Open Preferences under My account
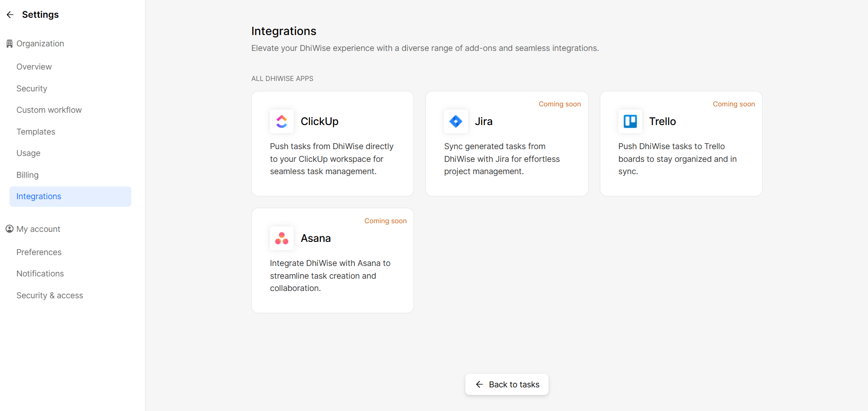Image resolution: width=868 pixels, height=411 pixels. 39,252
